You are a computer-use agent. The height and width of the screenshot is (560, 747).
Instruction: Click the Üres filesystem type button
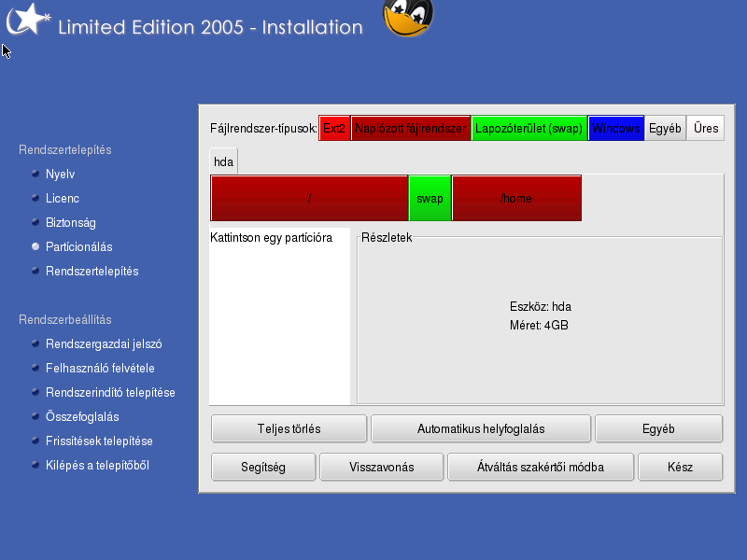(x=706, y=128)
